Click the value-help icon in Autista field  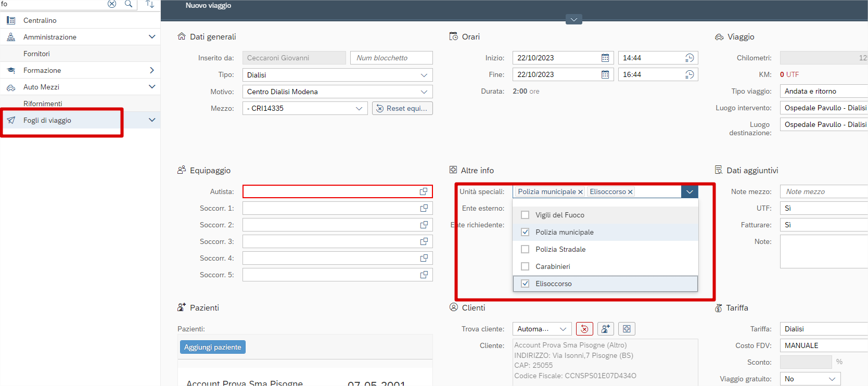(x=424, y=191)
